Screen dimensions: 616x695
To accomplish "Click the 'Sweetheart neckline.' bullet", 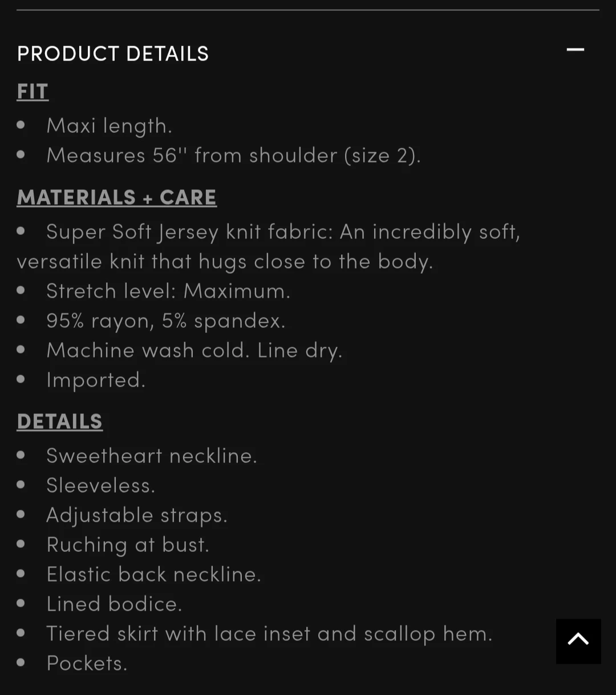I will tap(152, 456).
